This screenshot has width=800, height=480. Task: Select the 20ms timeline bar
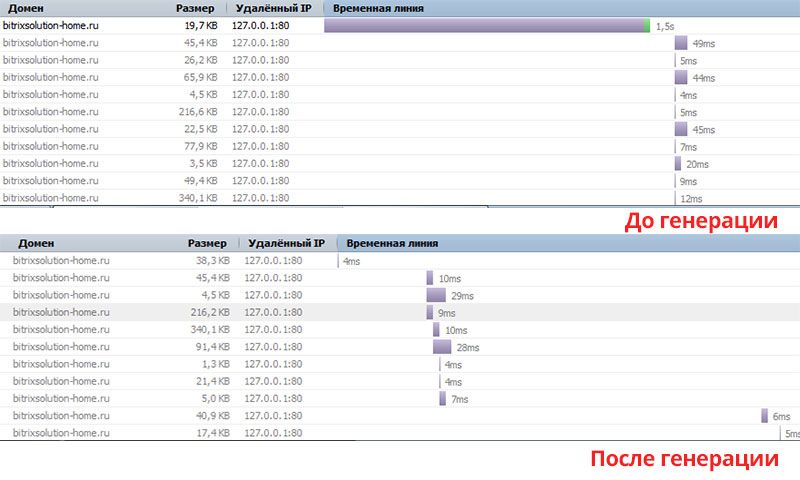[x=678, y=164]
